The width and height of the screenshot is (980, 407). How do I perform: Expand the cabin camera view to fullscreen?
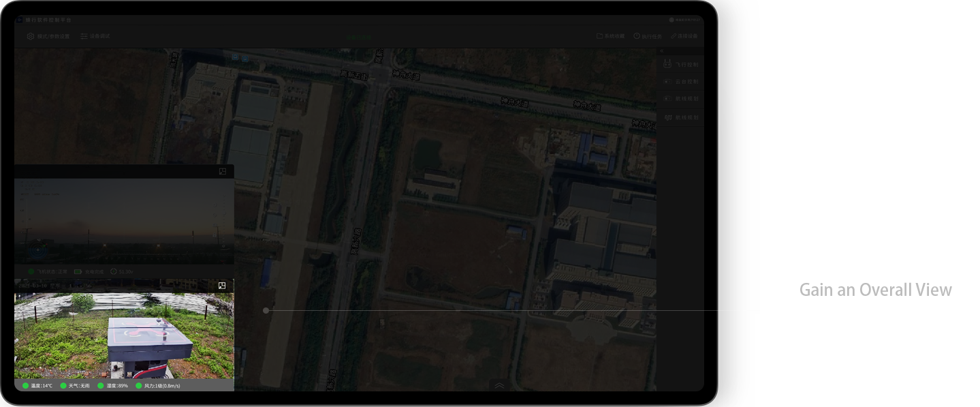pos(222,286)
